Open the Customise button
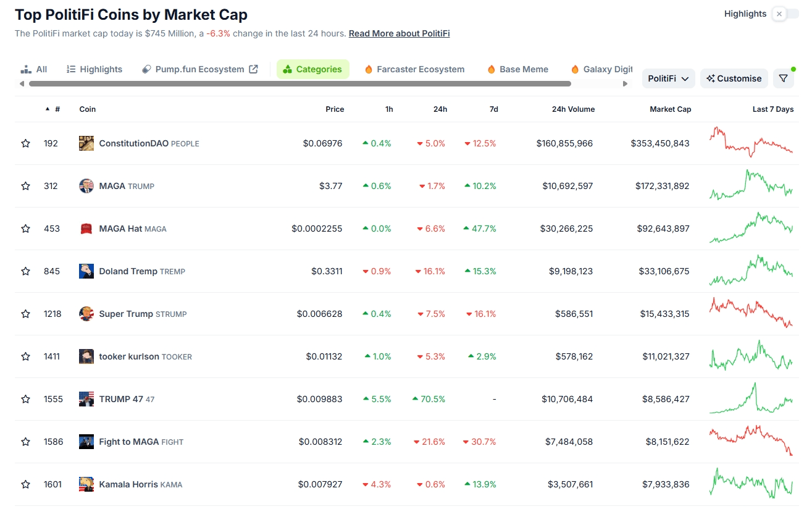The height and width of the screenshot is (509, 812). click(x=734, y=78)
